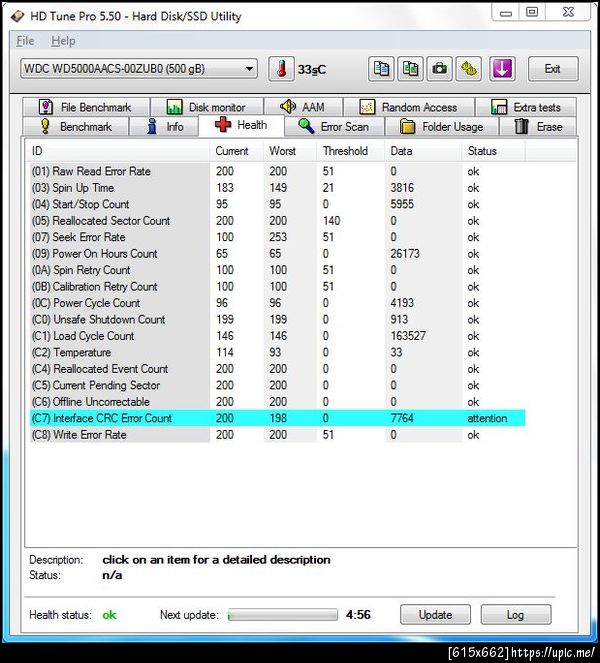Select the (09) Power On Hours Count row
This screenshot has height=663, width=600.
[278, 254]
